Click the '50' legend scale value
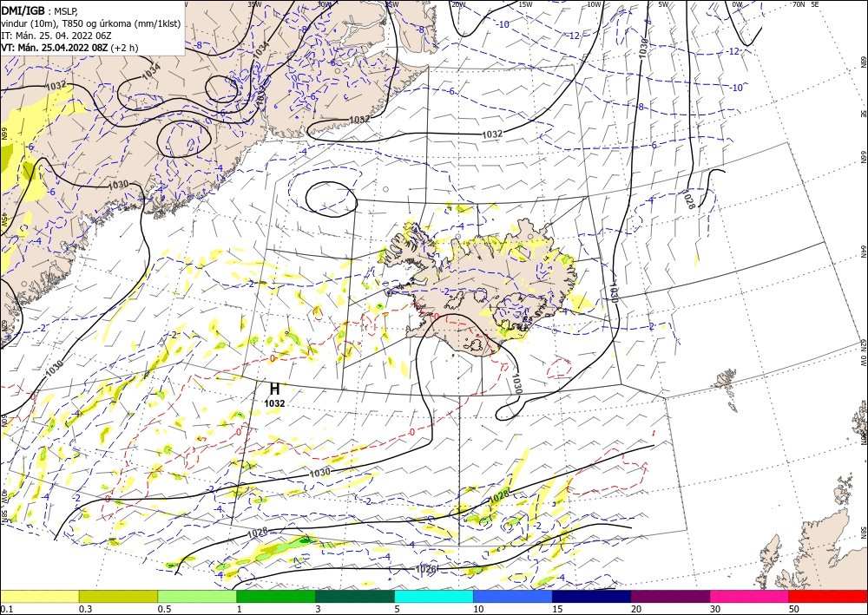Screen dimensions: 868x615 pyautogui.click(x=794, y=609)
